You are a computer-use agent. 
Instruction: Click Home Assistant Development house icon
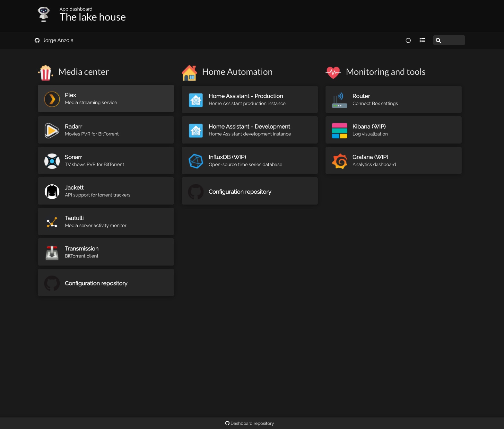pos(196,131)
